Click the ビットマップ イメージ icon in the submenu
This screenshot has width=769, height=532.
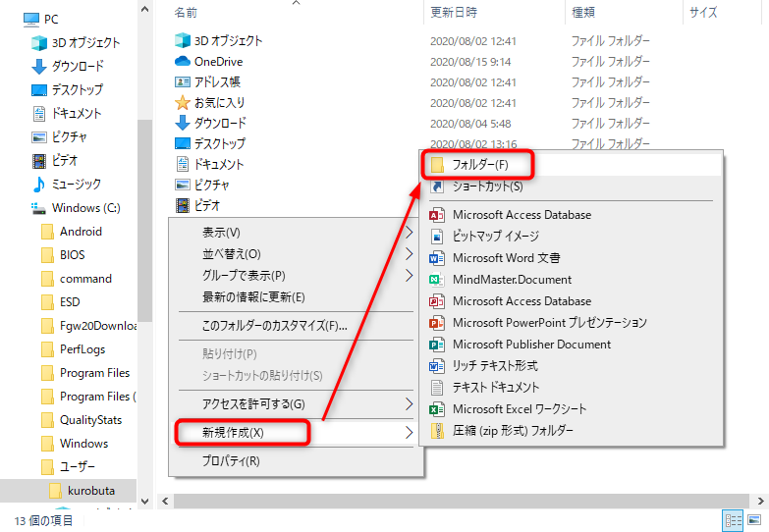coord(437,237)
